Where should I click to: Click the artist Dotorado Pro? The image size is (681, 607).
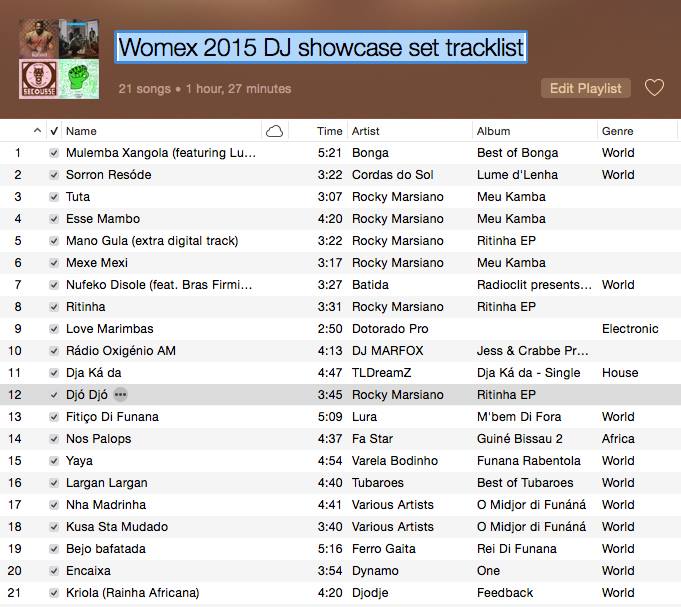[x=390, y=329]
